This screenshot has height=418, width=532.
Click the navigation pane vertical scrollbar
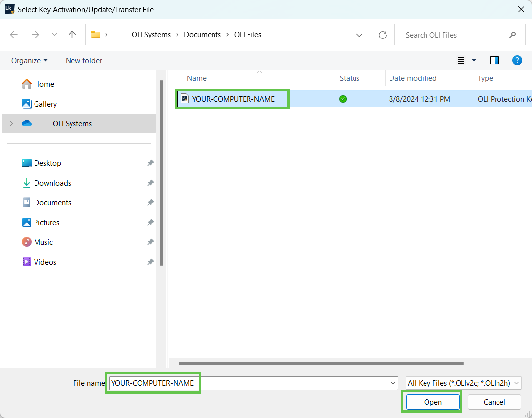click(161, 173)
